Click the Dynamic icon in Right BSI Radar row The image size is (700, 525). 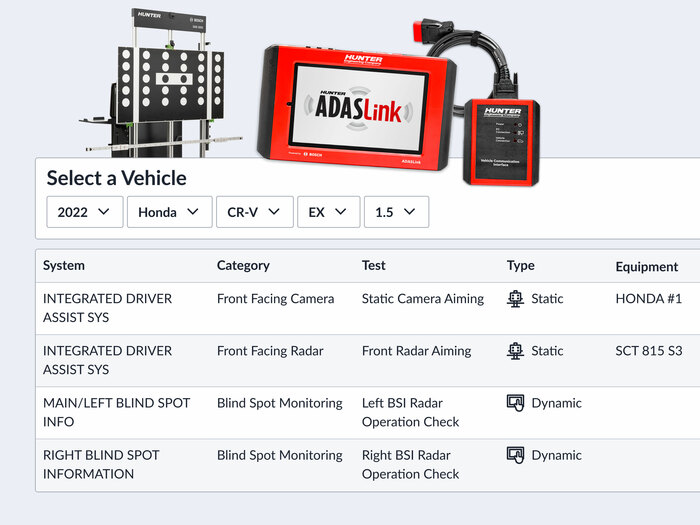pyautogui.click(x=516, y=455)
